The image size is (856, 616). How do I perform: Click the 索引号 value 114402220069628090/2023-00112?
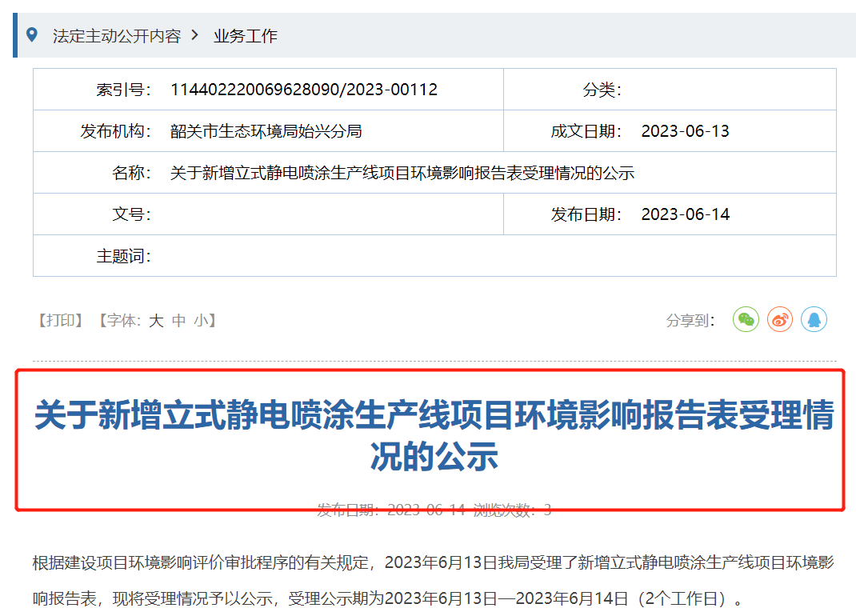(304, 90)
